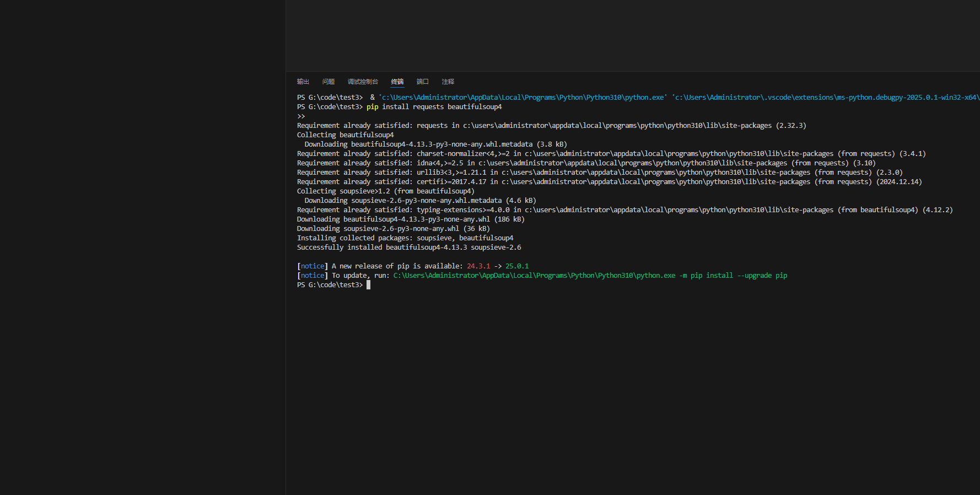Click the '(4.12.2)' typing-extensions version

tap(938, 210)
